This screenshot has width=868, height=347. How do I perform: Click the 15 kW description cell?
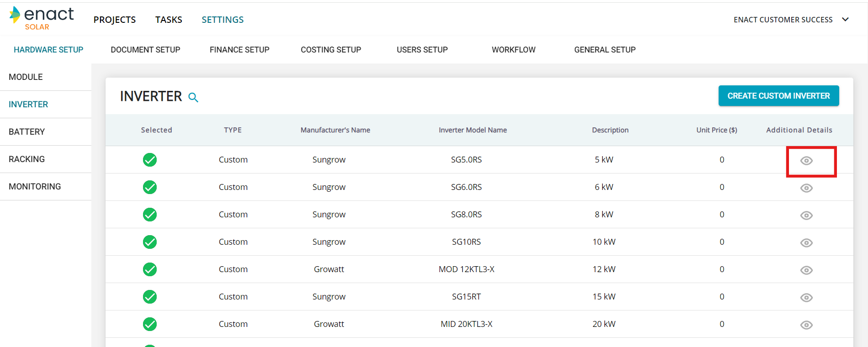604,297
